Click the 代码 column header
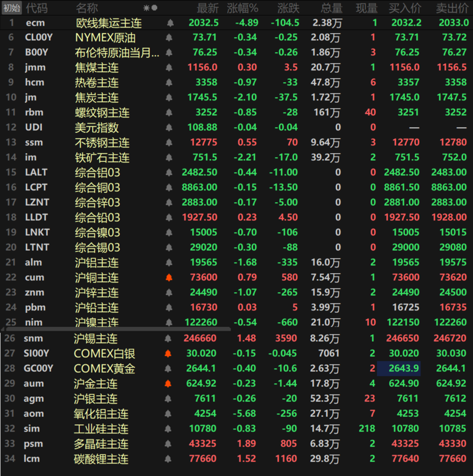Screen dimensions: 473x476 tap(38, 8)
